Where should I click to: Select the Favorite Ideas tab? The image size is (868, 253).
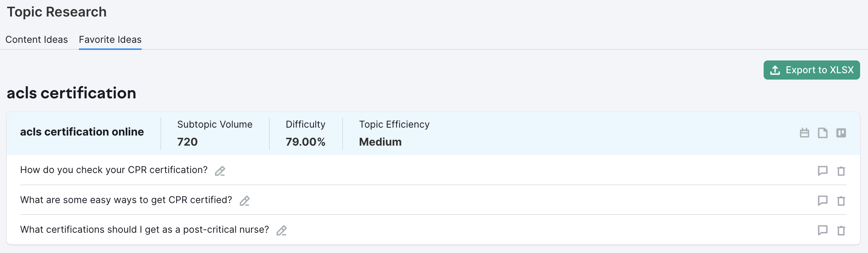(x=110, y=39)
